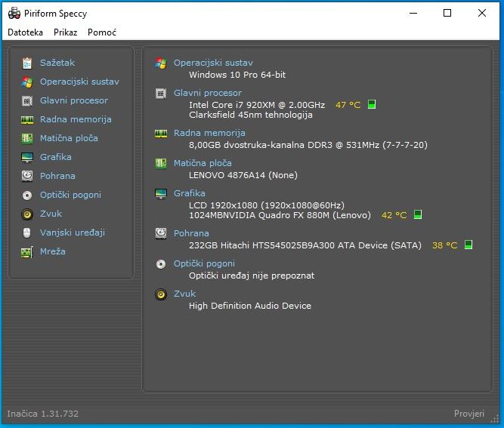Click the Vanjski uređaji mouse icon in sidebar

pos(27,232)
